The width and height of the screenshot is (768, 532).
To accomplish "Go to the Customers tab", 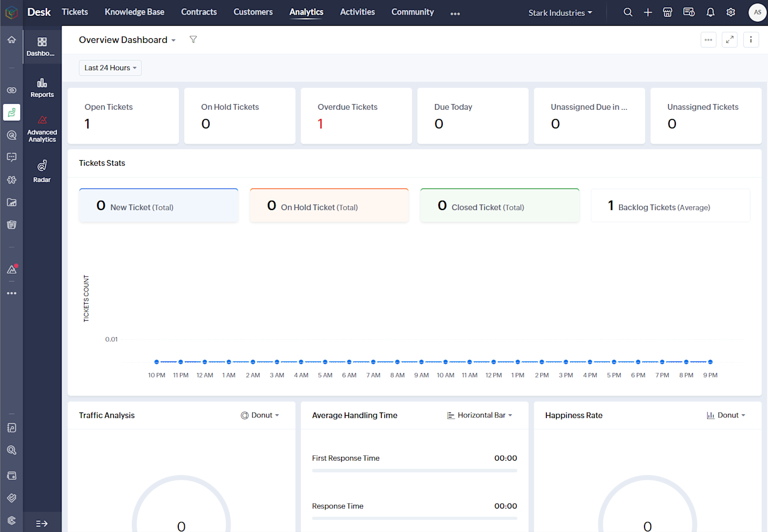I will tap(253, 12).
